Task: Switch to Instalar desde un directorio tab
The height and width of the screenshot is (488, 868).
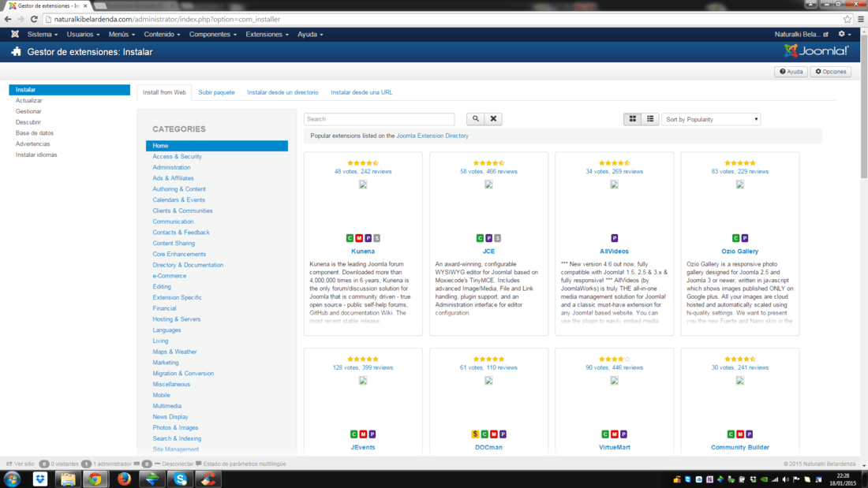Action: [x=282, y=92]
